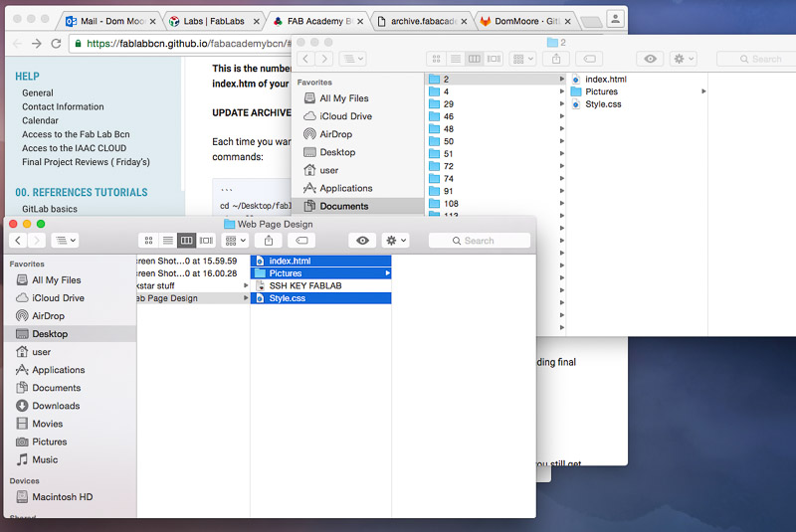Click the Back arrow in Web Page Design window
The height and width of the screenshot is (532, 796).
click(18, 241)
